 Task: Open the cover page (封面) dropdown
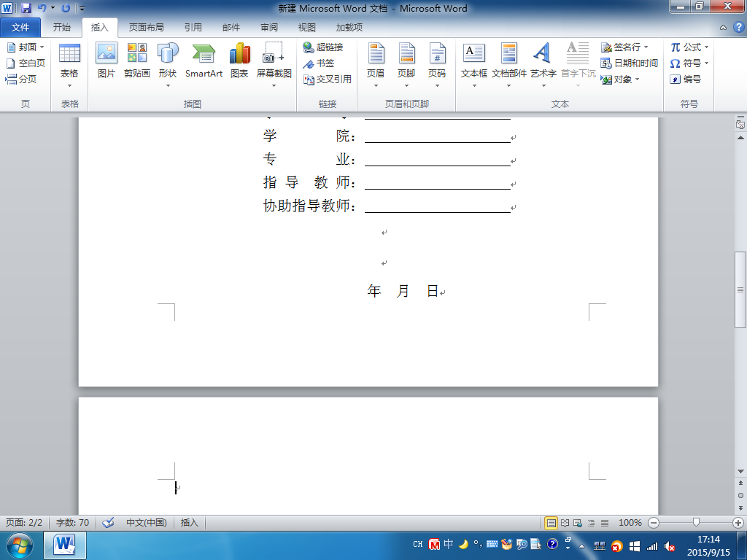coord(26,47)
